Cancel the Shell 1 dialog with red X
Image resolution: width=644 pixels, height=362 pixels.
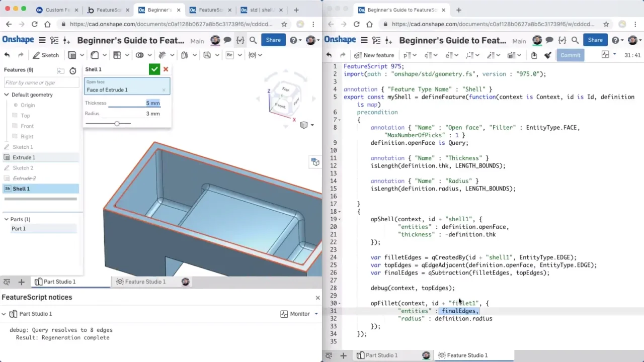tap(166, 69)
